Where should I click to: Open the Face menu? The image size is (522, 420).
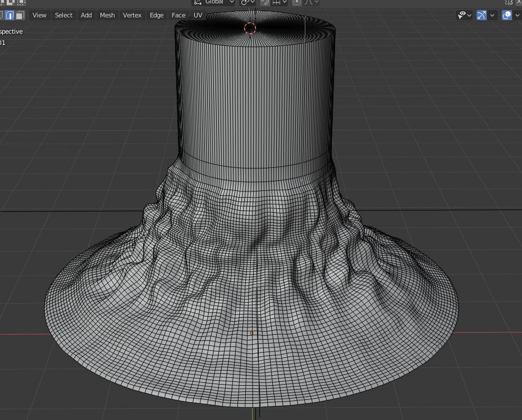[x=178, y=15]
